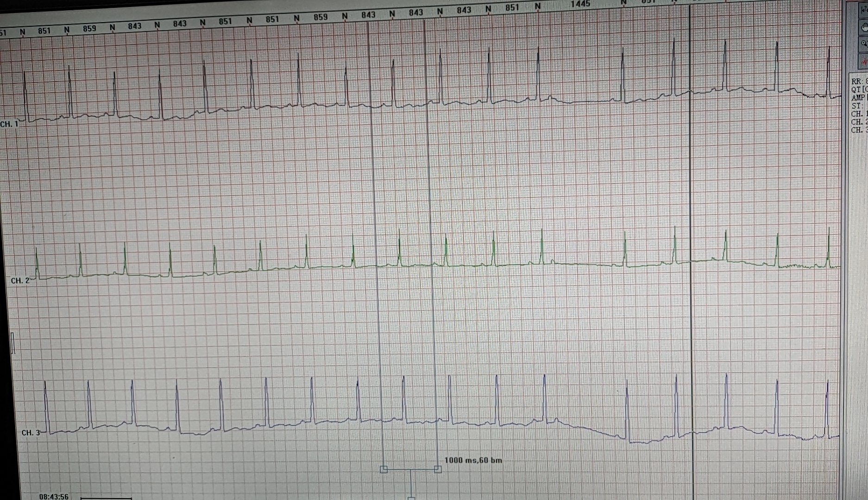
Task: Click the time scale bar beside 08:43:56
Action: coord(106,498)
